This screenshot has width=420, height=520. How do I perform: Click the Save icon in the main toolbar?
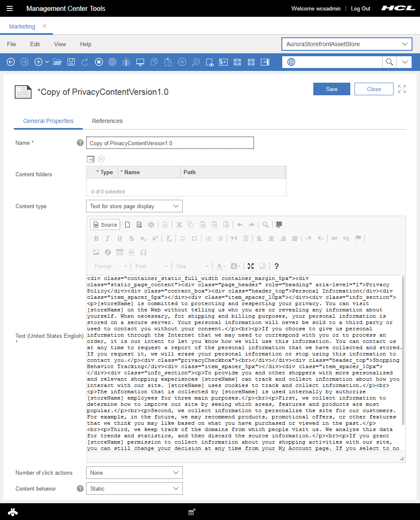pyautogui.click(x=71, y=62)
